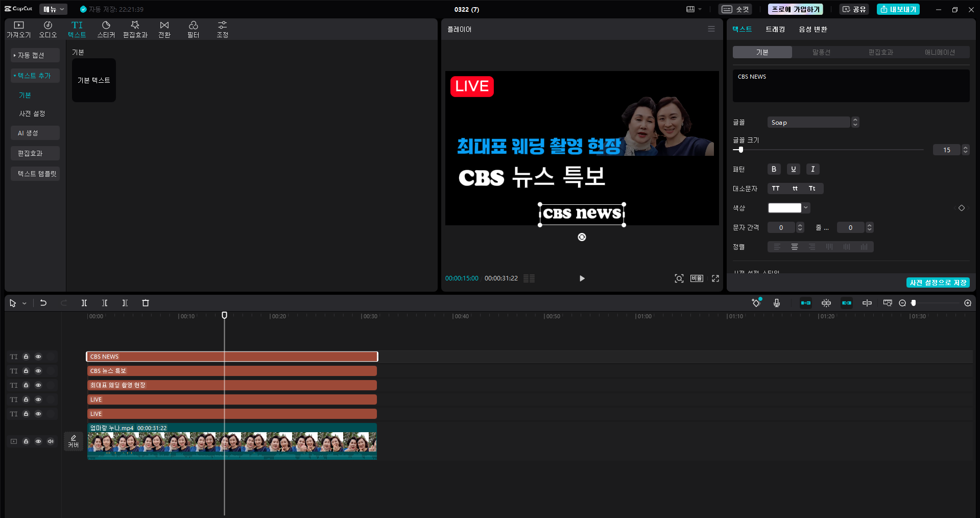Image resolution: width=980 pixels, height=518 pixels.
Task: Open the text color dropdown arrow
Action: coord(806,208)
